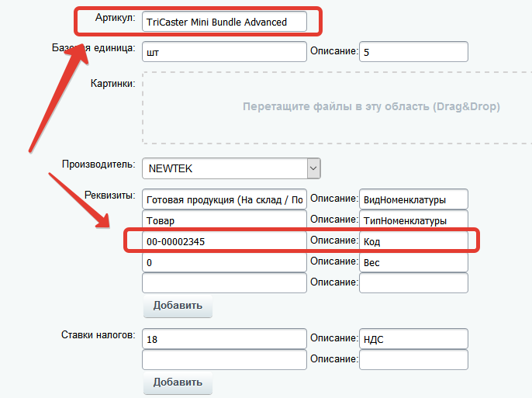Click the Артикул field with TriCaster text
Screen dimensions: 532x398
point(224,22)
